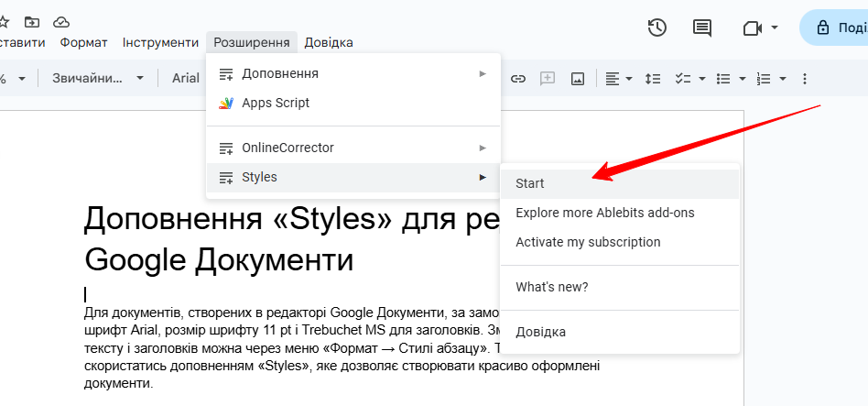The height and width of the screenshot is (406, 868).
Task: Insert image toolbar icon
Action: tap(578, 79)
